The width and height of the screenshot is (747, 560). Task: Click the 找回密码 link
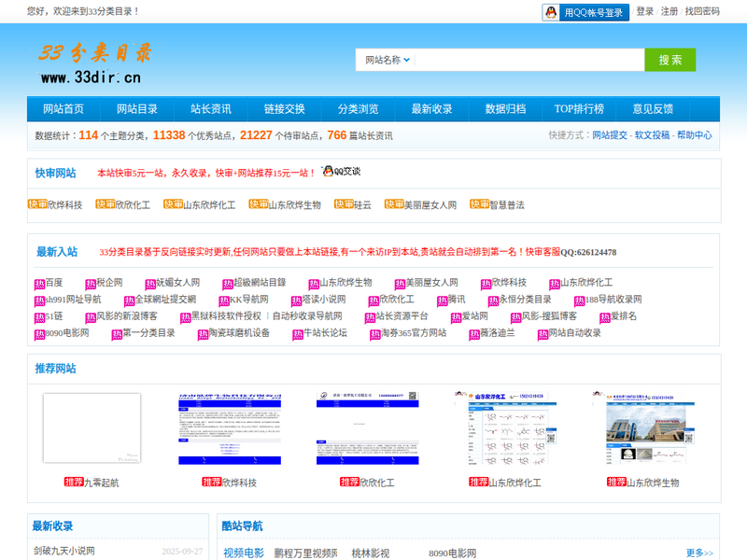click(702, 12)
